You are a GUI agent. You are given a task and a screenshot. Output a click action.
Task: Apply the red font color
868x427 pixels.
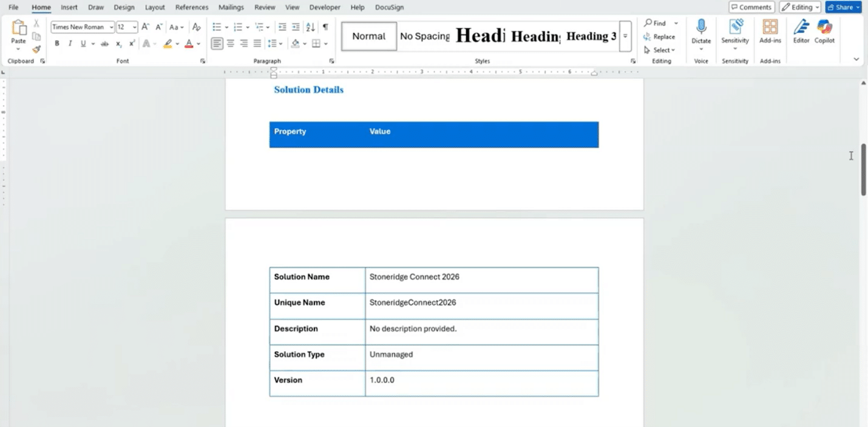[x=189, y=44]
